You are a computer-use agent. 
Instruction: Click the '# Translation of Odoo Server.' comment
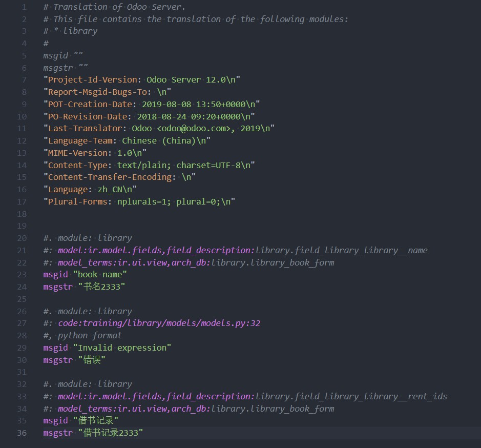pos(114,7)
